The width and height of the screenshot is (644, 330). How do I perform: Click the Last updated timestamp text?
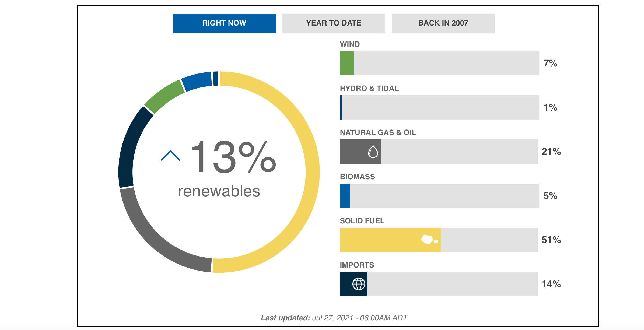click(x=334, y=318)
